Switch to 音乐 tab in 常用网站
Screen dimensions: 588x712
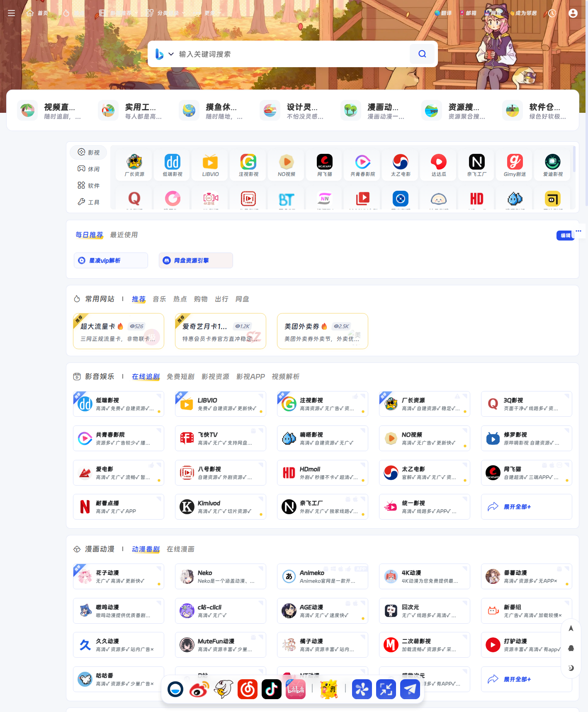point(159,299)
